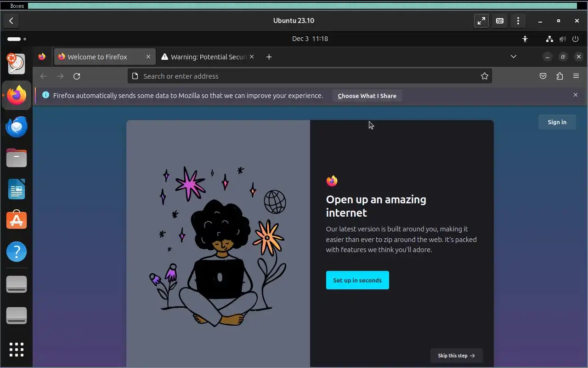Viewport: 588px width, 368px height.
Task: Save to Pocket icon
Action: (543, 76)
